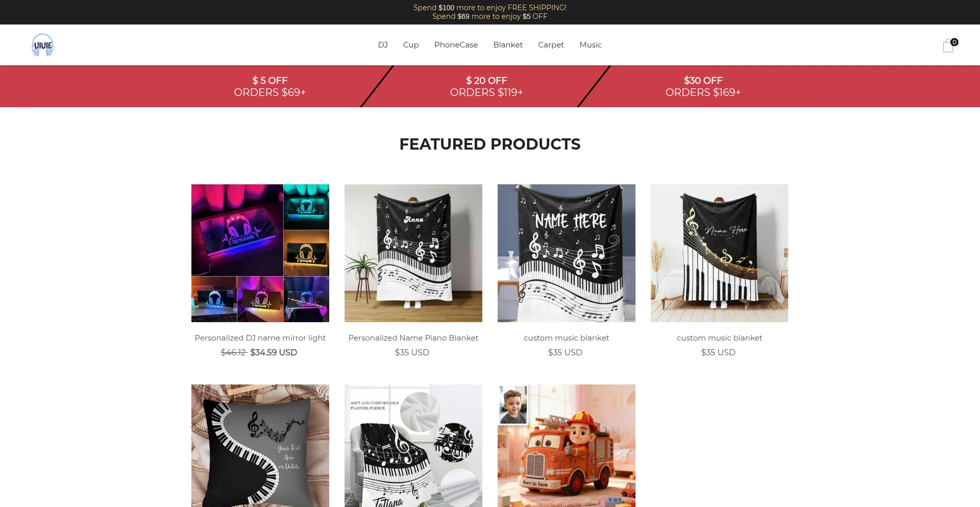Open the DJ name mirror light thumbnail
This screenshot has height=507, width=980.
click(x=260, y=253)
